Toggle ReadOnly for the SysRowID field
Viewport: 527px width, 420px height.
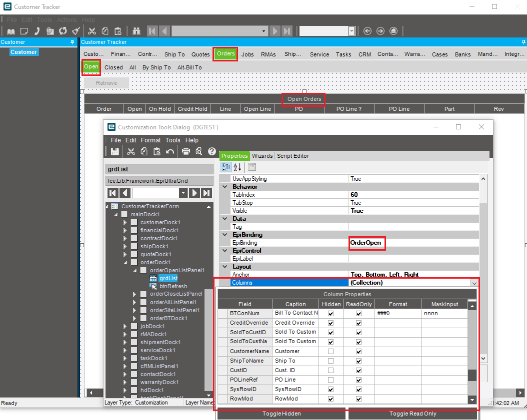click(x=358, y=390)
